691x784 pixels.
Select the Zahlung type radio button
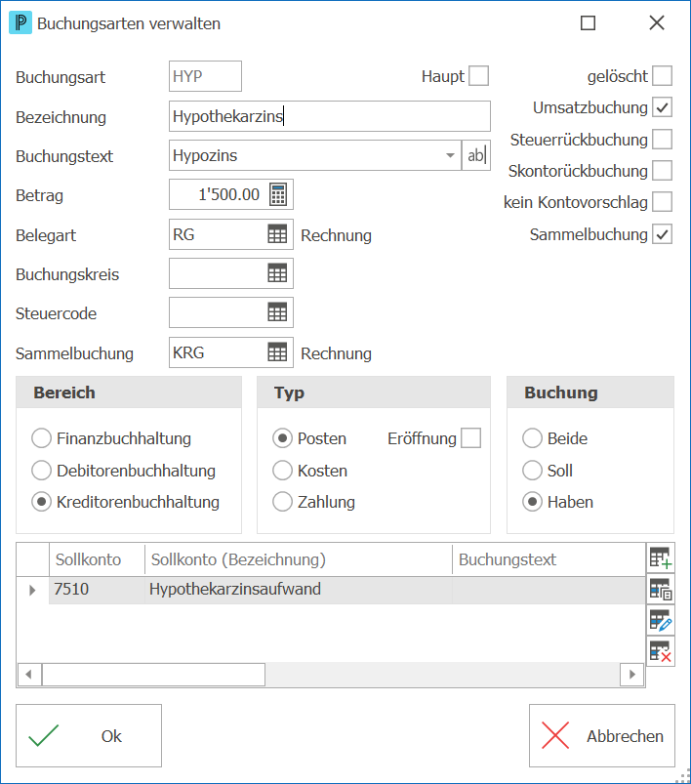282,502
